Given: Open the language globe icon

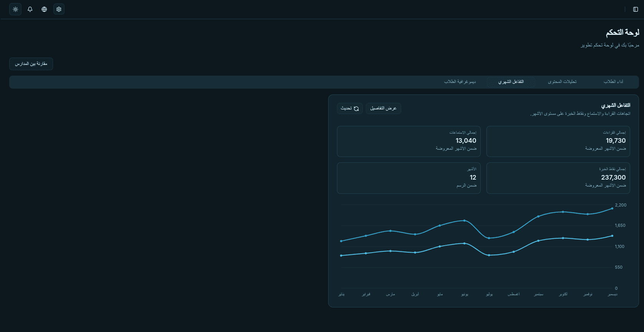Looking at the screenshot, I should coord(44,9).
